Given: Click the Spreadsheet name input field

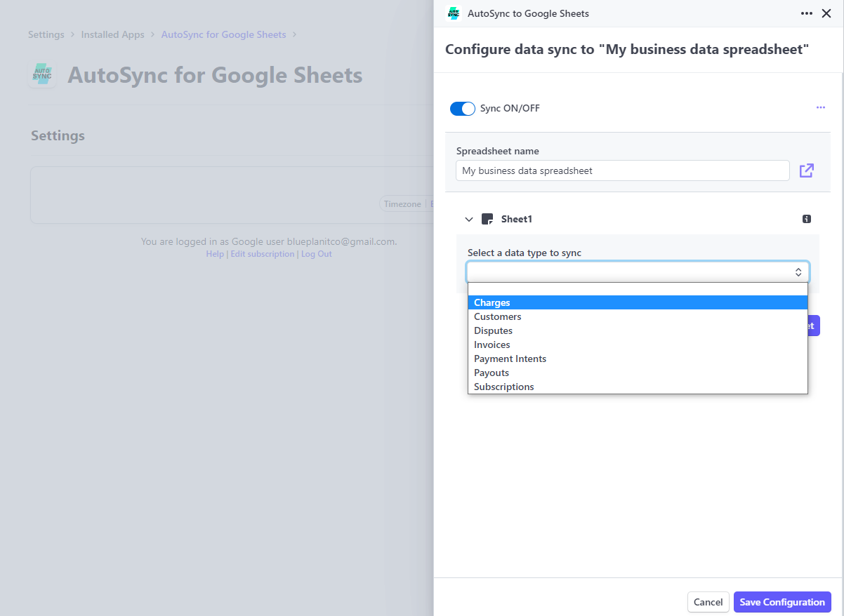Looking at the screenshot, I should 623,170.
